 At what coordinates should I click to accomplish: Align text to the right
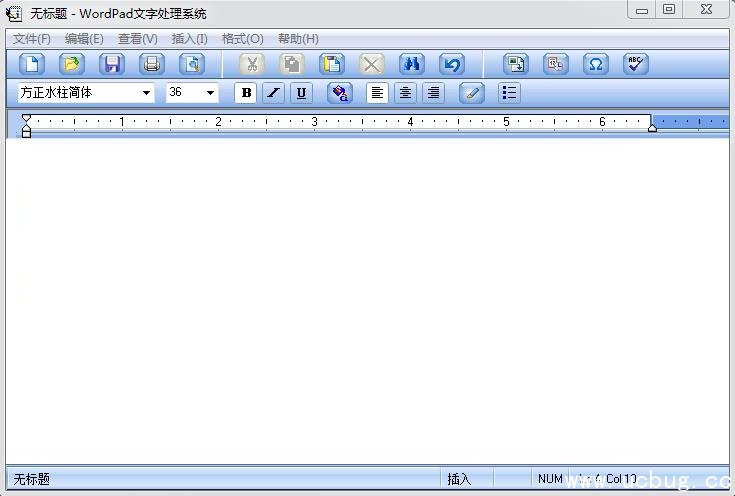(434, 93)
